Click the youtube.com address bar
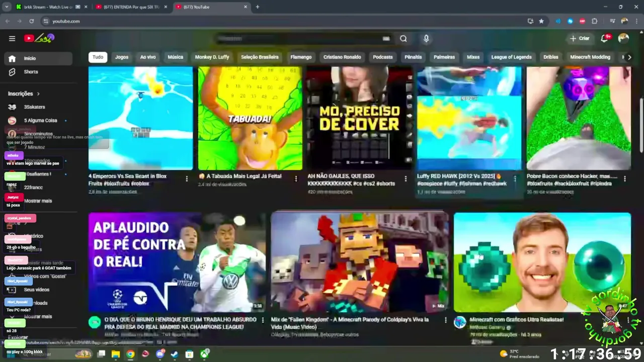Screen dimensions: 644x362 [x=282, y=21]
